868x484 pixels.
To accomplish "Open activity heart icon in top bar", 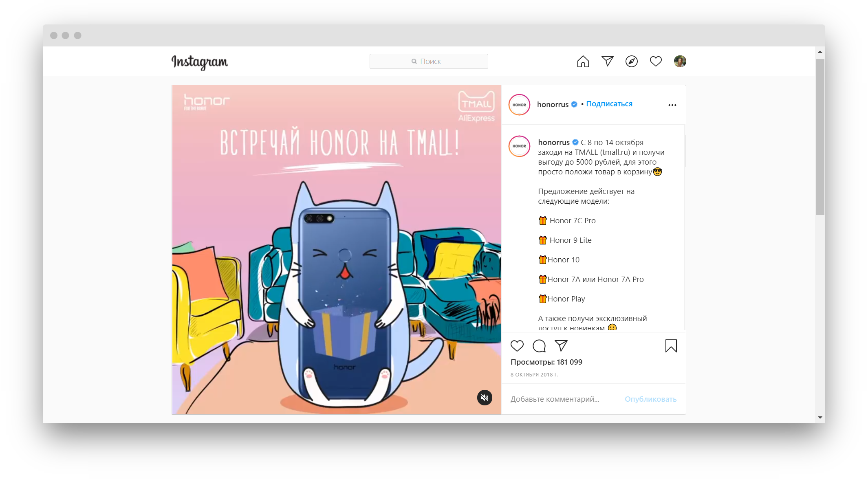I will click(x=656, y=61).
